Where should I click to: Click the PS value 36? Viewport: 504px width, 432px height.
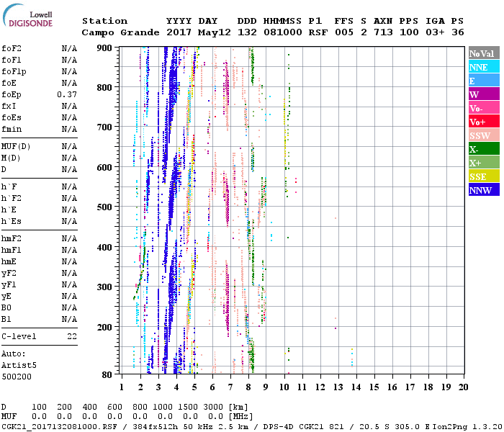(457, 32)
